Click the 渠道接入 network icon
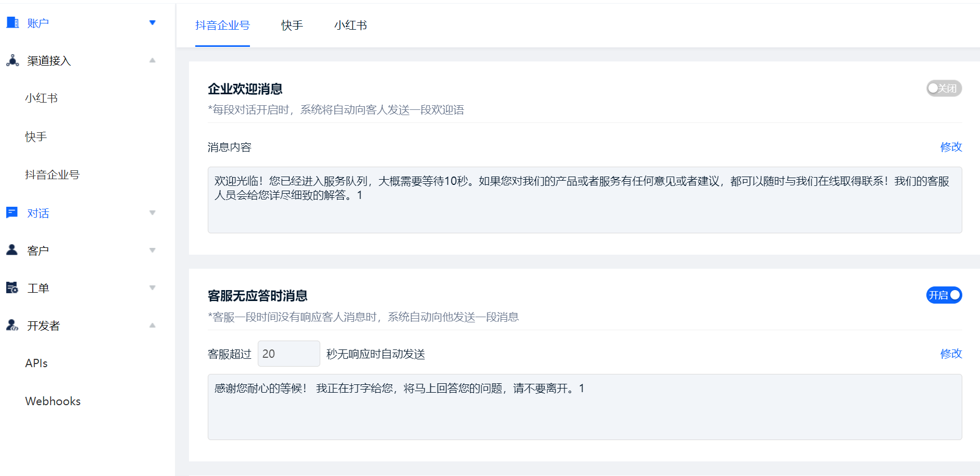The height and width of the screenshot is (476, 980). pyautogui.click(x=12, y=60)
